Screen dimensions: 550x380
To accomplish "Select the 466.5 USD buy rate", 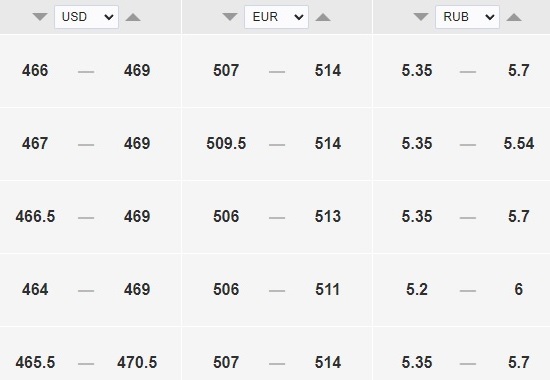I will pyautogui.click(x=35, y=216).
